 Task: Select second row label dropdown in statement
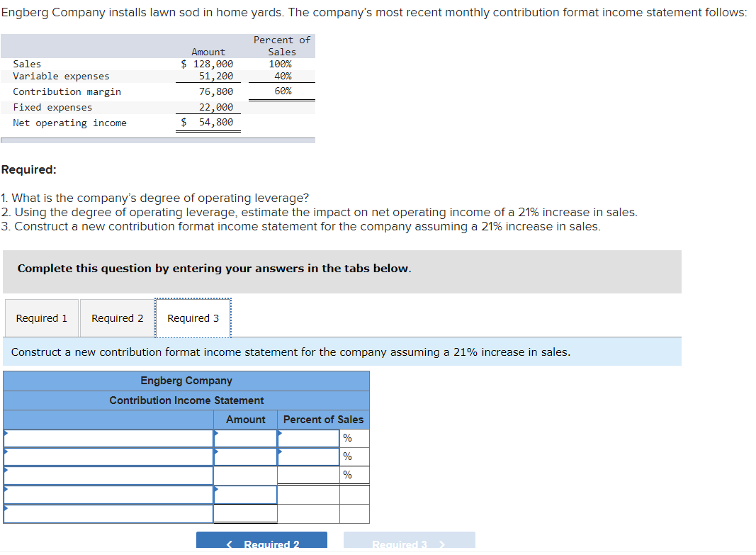[108, 456]
